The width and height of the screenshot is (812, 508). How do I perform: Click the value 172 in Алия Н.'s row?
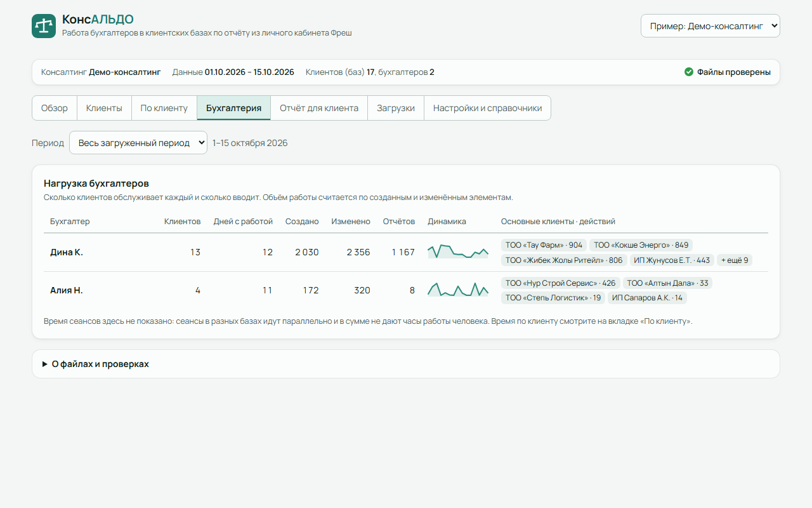point(311,290)
